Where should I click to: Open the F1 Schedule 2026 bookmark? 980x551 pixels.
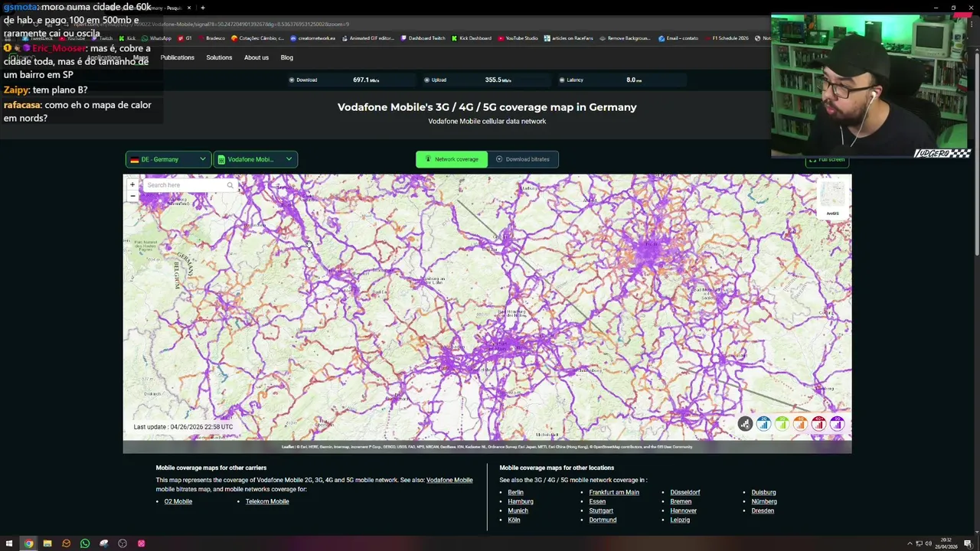tap(727, 38)
